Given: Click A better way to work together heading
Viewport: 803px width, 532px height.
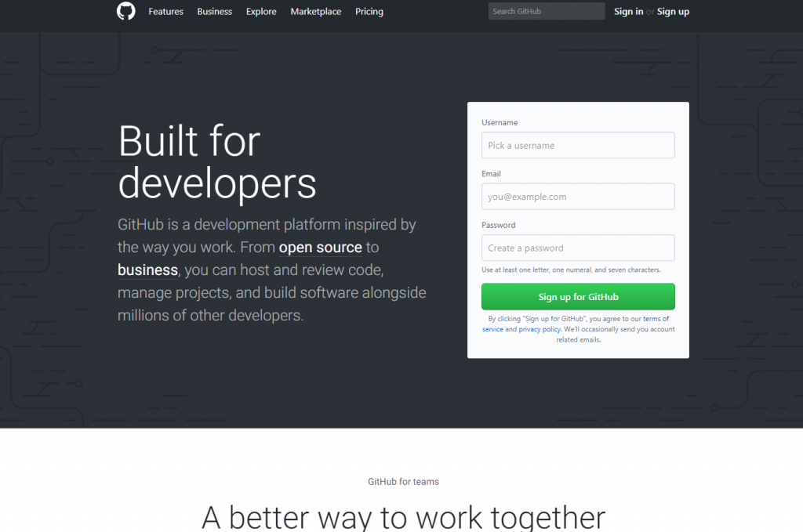Looking at the screenshot, I should click(x=404, y=516).
